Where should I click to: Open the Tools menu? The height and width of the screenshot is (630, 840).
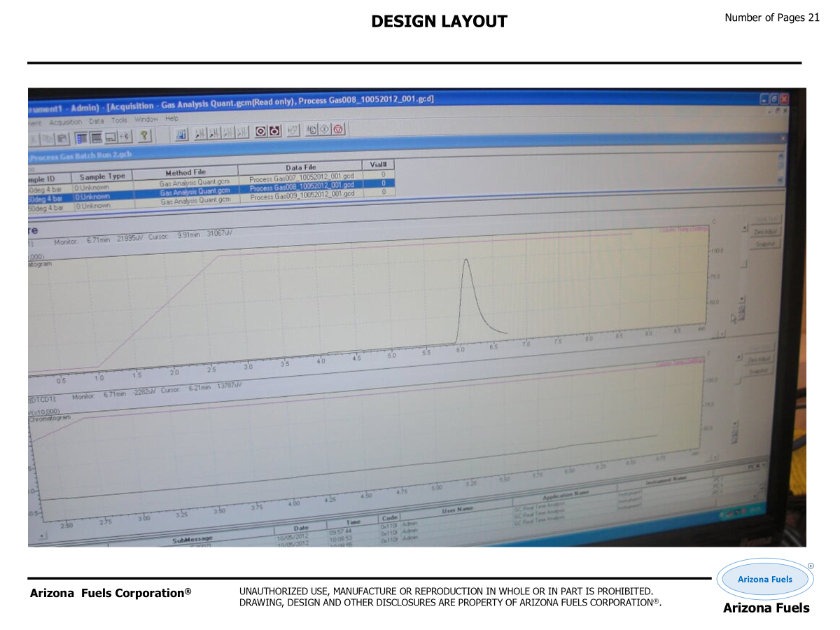120,120
